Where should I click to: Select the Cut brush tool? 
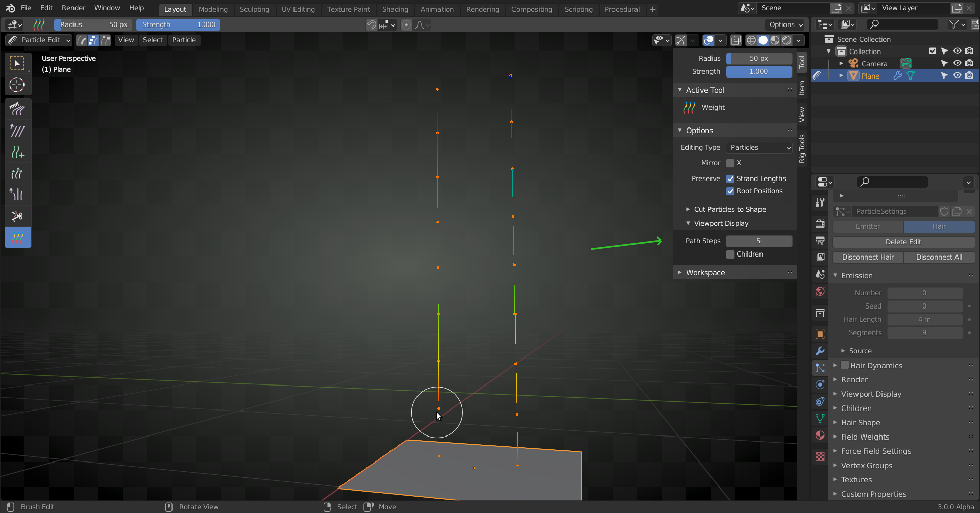(x=17, y=216)
